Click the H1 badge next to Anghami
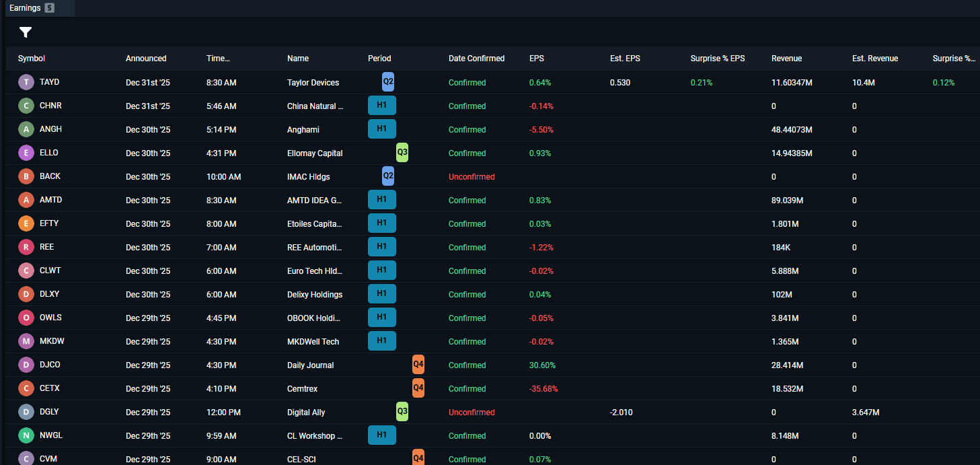 tap(381, 129)
